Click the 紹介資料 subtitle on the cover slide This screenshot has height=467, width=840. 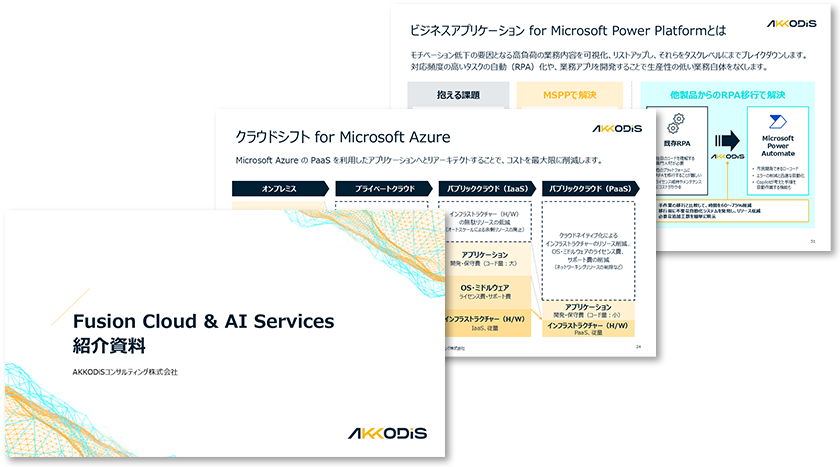[x=109, y=345]
